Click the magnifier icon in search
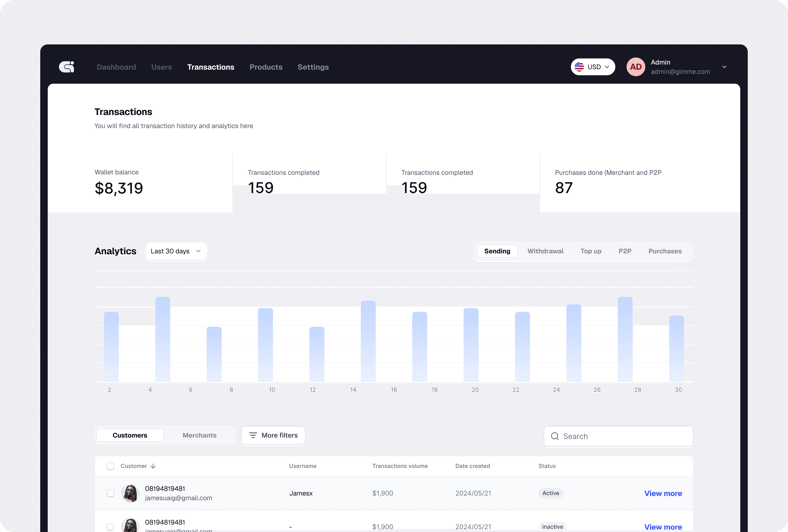The width and height of the screenshot is (788, 532). pyautogui.click(x=555, y=436)
